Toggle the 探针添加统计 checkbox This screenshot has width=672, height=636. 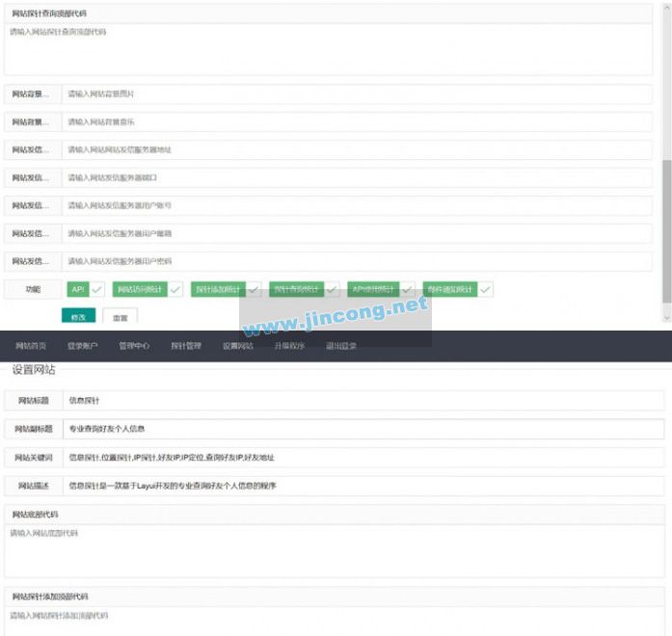[x=226, y=289]
